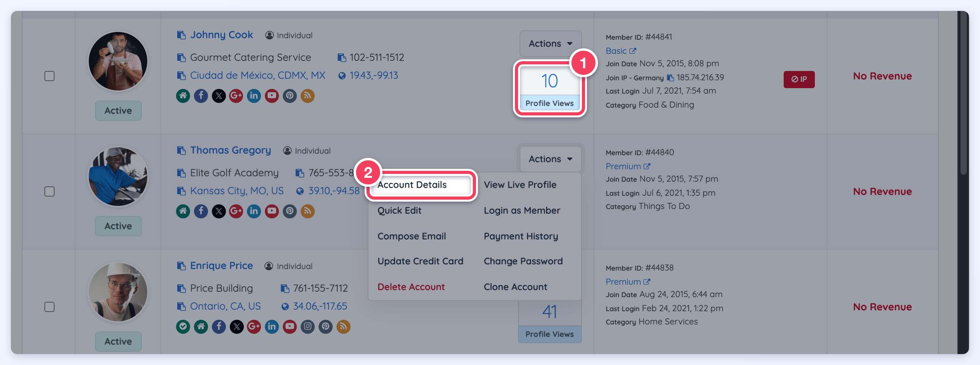Select Johnny Cook's row checkbox
The height and width of the screenshot is (365, 980).
pyautogui.click(x=49, y=76)
